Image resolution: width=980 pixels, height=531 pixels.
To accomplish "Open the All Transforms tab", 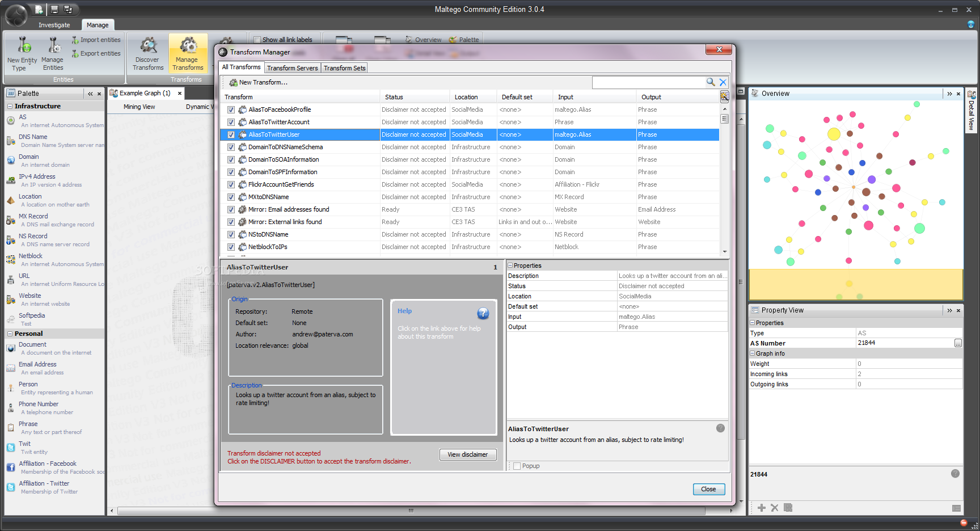I will [x=241, y=67].
